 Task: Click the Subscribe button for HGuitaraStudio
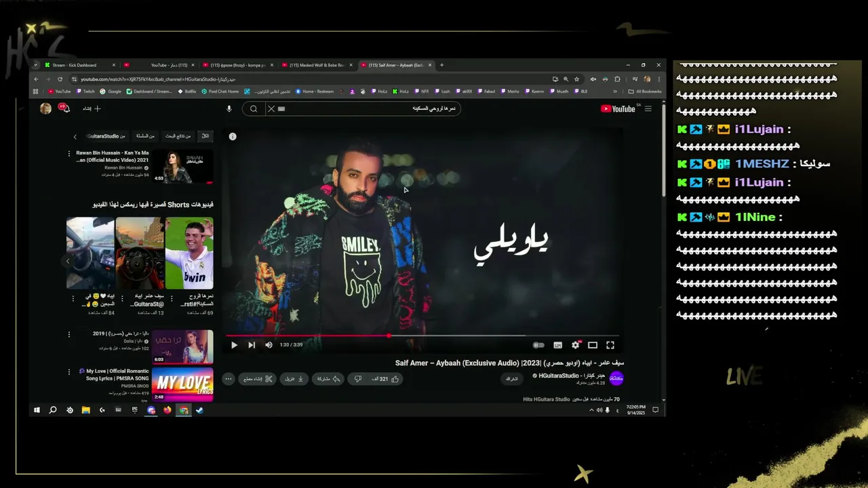point(512,379)
